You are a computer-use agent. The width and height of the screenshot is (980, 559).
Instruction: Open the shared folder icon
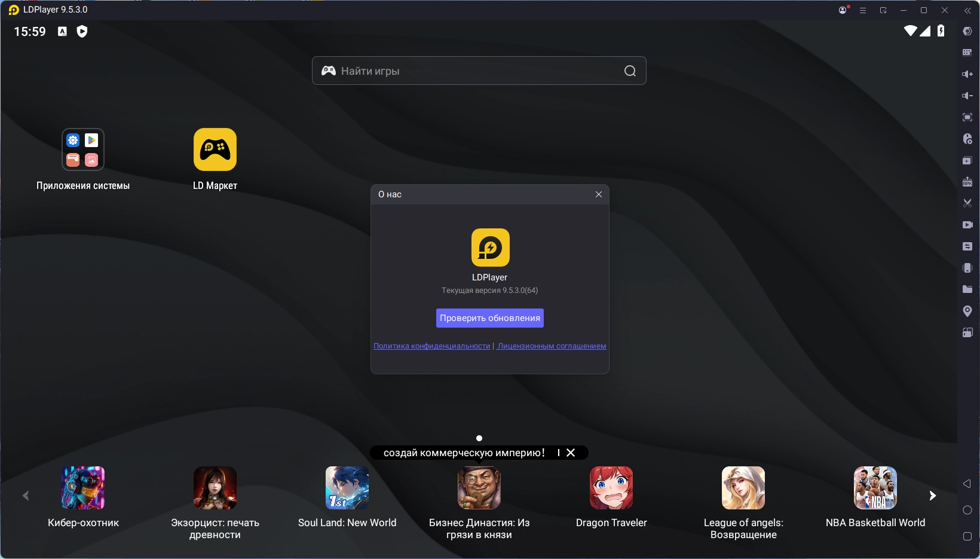[967, 289]
